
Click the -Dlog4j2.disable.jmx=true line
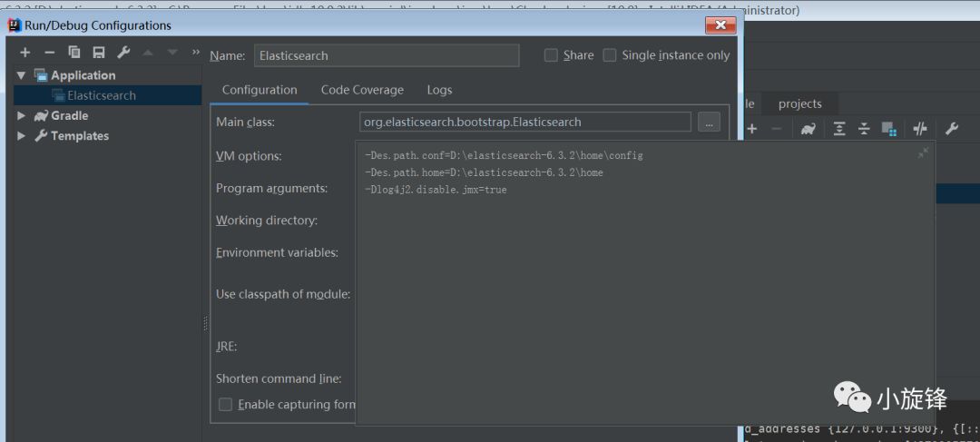coord(436,190)
